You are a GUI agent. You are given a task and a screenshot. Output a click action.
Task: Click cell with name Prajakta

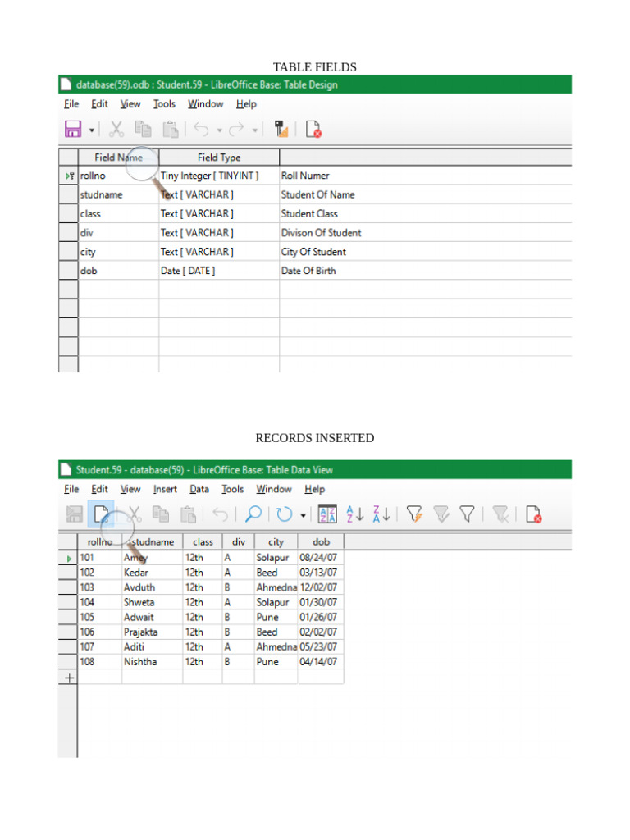tap(152, 632)
